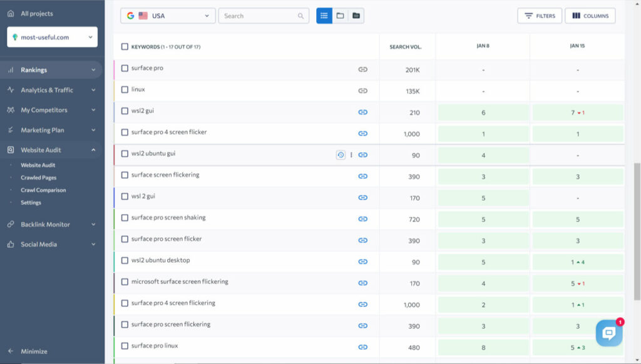Image resolution: width=641 pixels, height=364 pixels.
Task: Expand the Backlink Monitor chevron
Action: tap(93, 225)
